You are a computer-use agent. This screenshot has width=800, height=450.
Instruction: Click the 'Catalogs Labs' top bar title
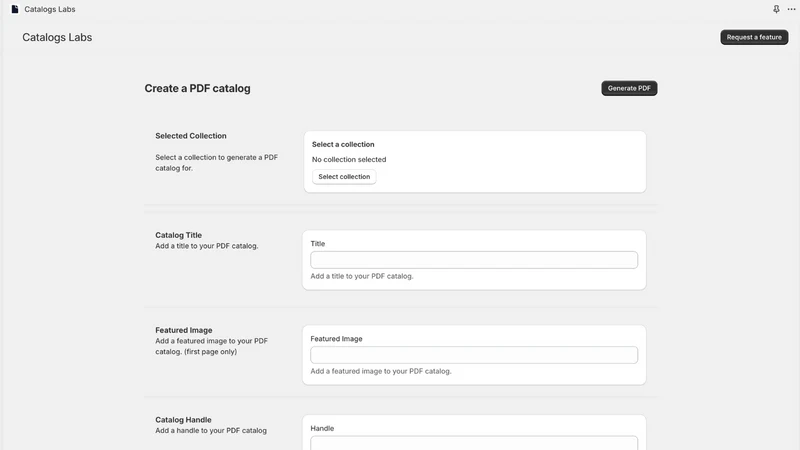pyautogui.click(x=49, y=9)
